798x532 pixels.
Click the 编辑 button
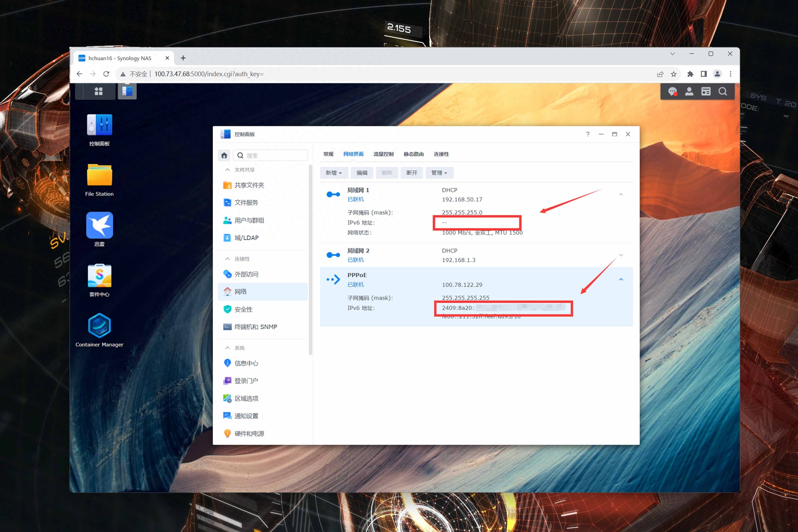click(x=362, y=173)
